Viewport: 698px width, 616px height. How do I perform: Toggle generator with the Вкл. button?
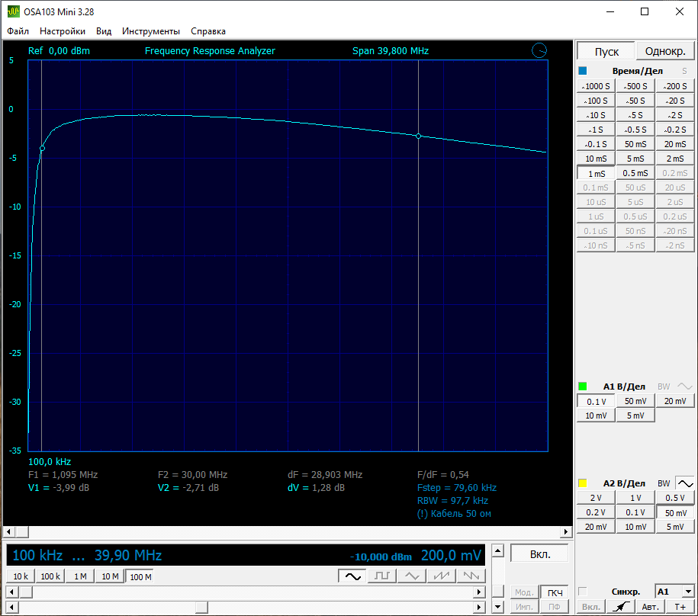click(x=539, y=554)
